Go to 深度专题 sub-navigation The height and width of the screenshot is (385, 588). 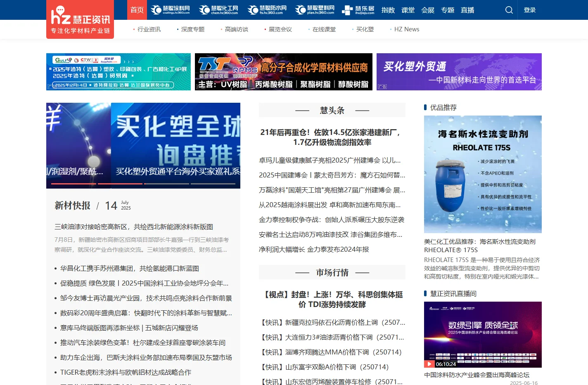pyautogui.click(x=193, y=29)
